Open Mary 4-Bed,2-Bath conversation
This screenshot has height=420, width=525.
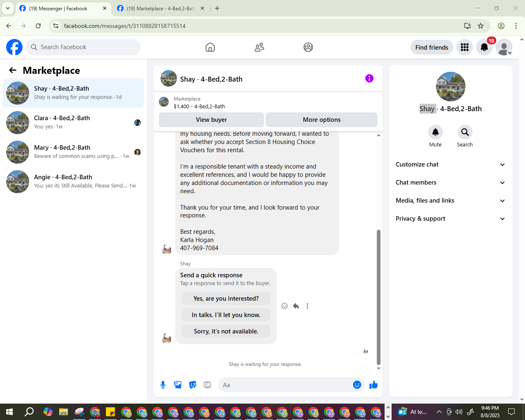[73, 152]
